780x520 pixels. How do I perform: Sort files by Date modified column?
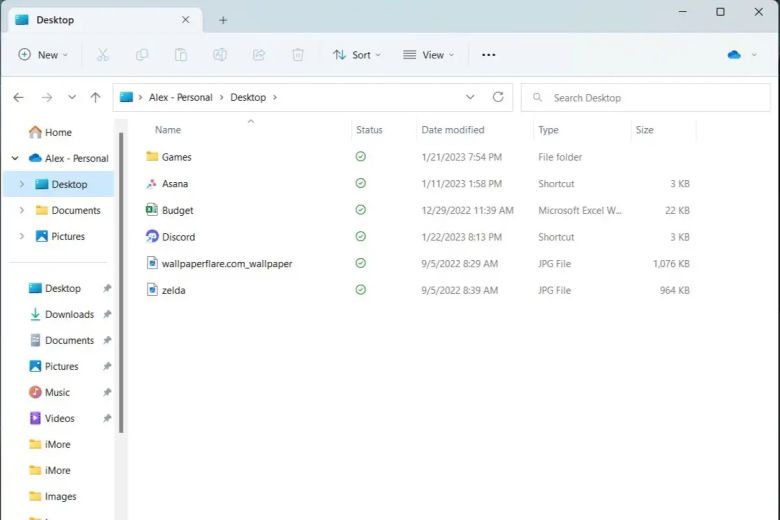(x=453, y=130)
